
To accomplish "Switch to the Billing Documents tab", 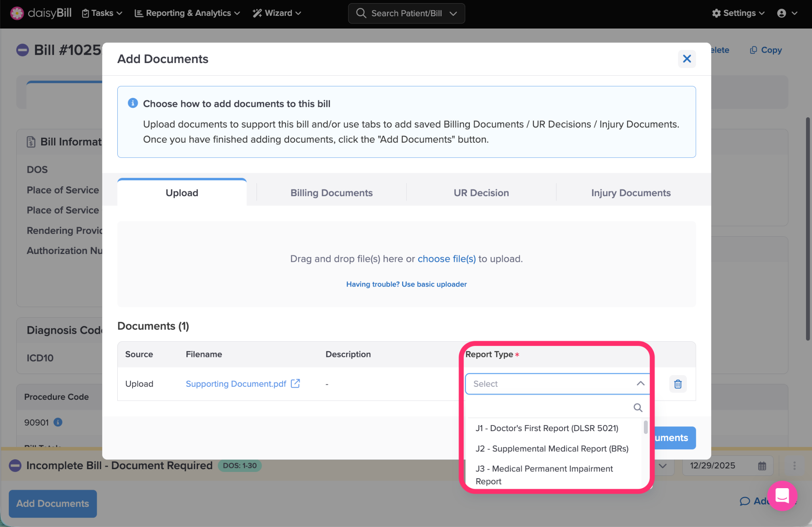I will click(331, 193).
